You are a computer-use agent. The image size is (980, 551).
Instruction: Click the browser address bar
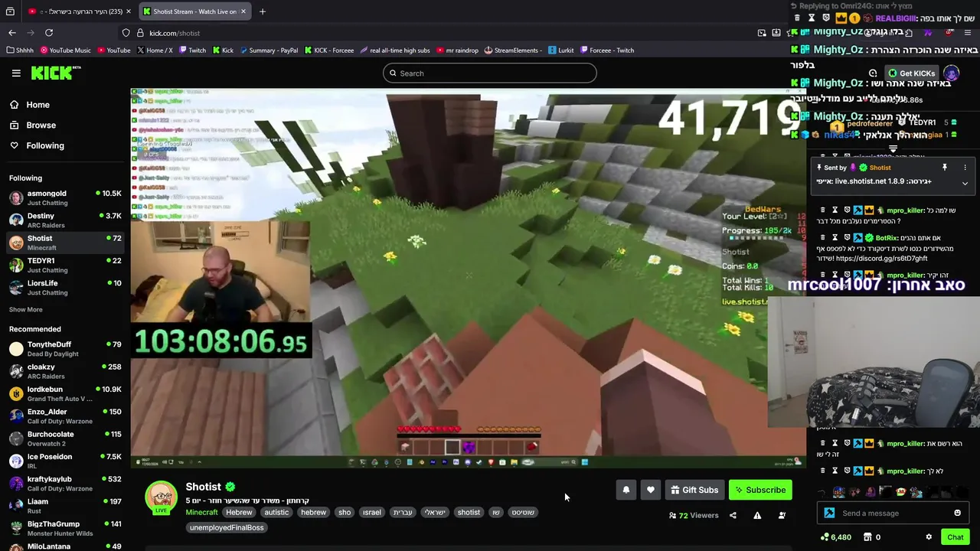(436, 33)
